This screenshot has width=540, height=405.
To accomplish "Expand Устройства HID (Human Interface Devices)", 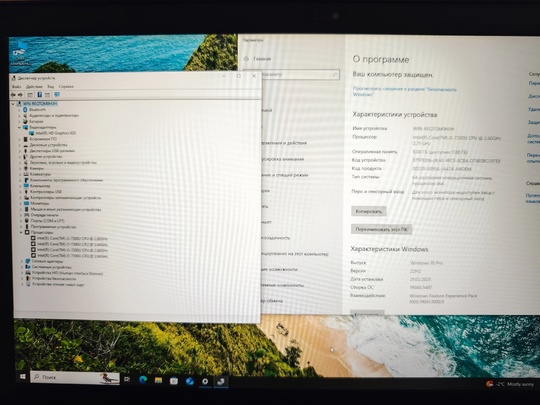I will coord(22,273).
